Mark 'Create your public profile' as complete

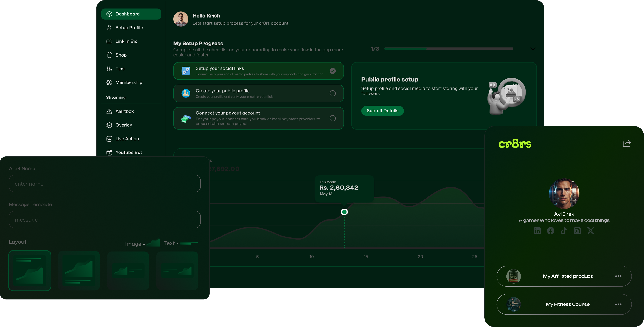tap(333, 93)
